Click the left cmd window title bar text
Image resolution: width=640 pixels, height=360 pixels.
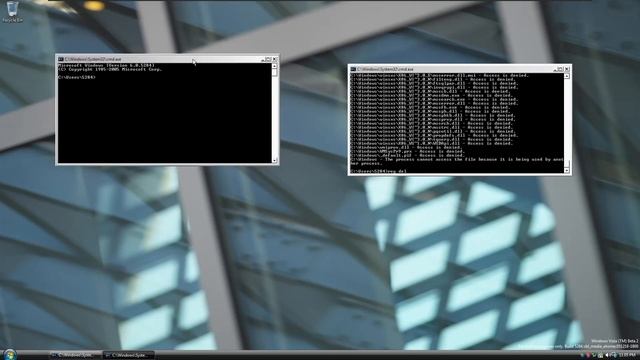tap(93, 59)
